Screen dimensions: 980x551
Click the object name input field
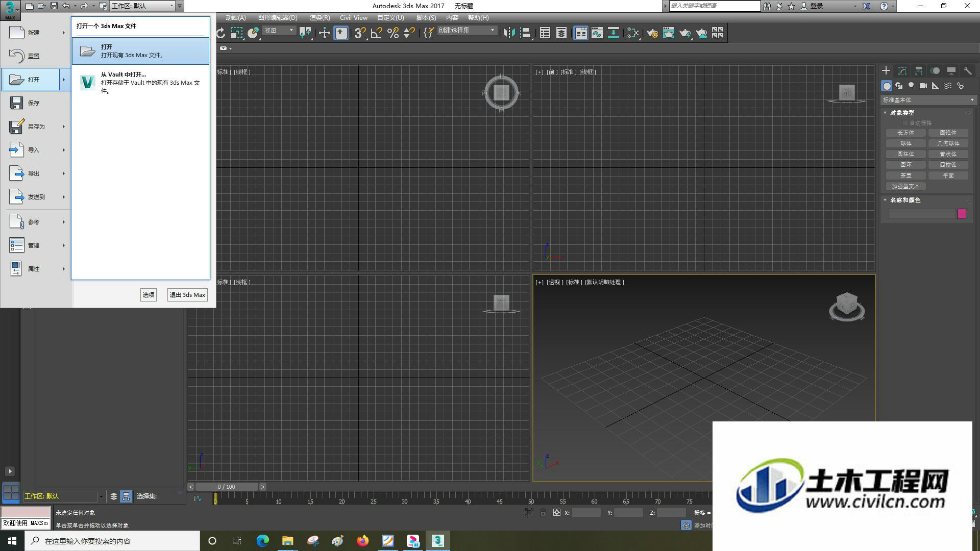(922, 214)
